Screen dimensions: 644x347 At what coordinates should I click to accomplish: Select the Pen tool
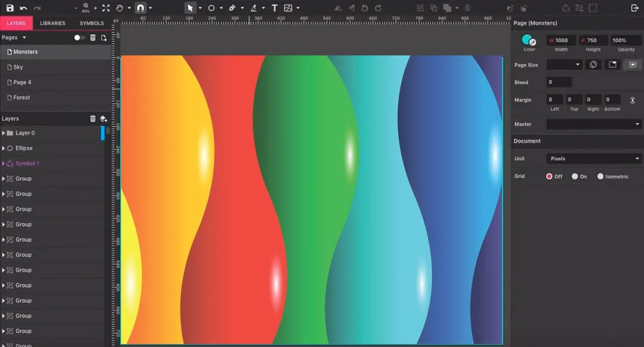pyautogui.click(x=233, y=8)
